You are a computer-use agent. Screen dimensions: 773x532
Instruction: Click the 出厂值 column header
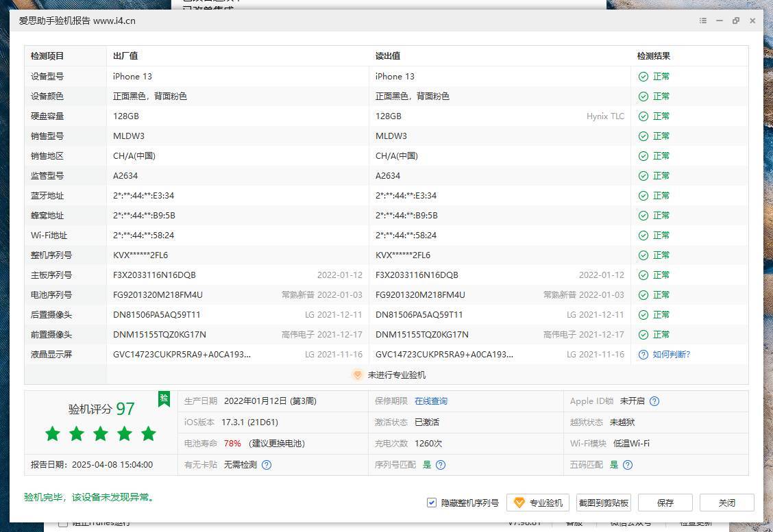125,56
